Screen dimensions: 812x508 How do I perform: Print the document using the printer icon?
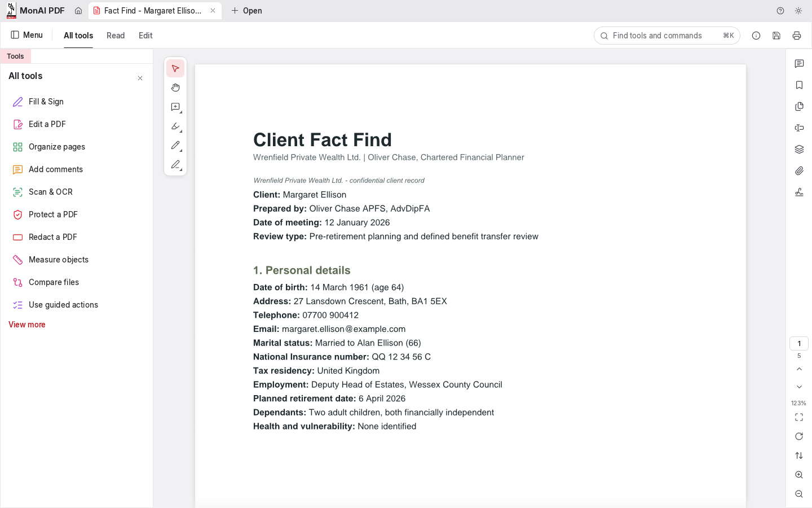pos(797,36)
